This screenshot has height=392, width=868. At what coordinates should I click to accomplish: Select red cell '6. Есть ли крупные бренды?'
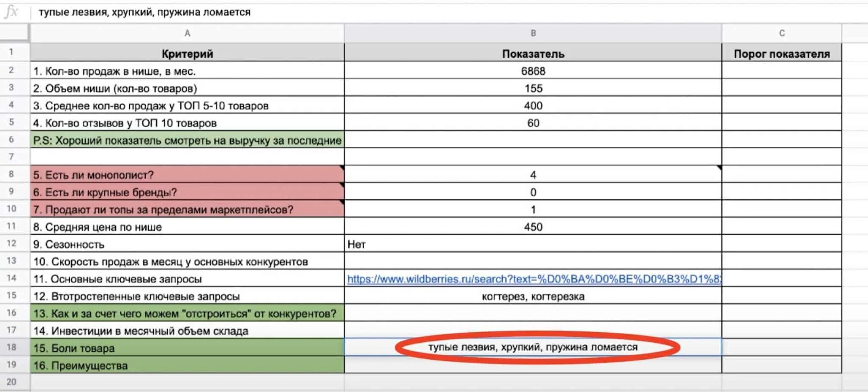point(187,192)
